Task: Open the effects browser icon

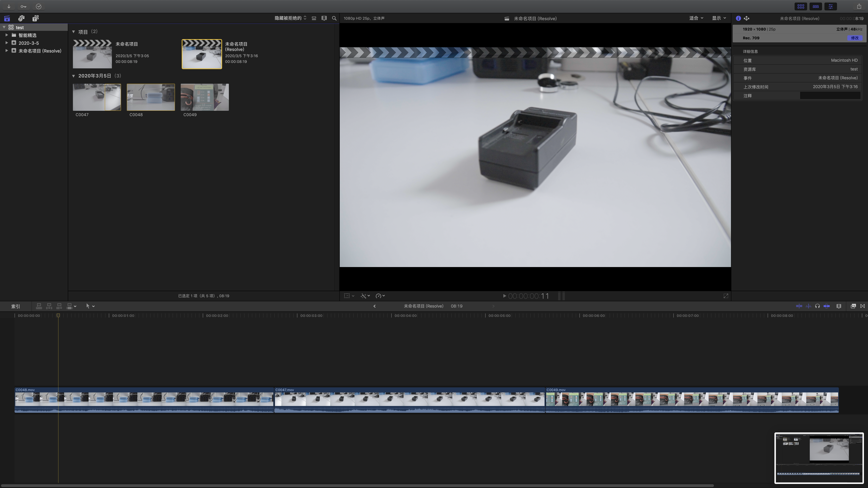Action: click(853, 306)
